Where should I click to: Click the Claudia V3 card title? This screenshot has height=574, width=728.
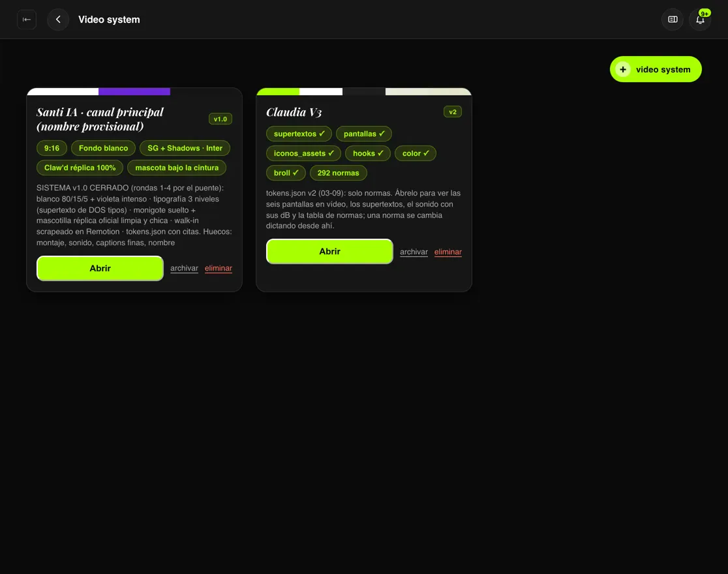coord(294,112)
